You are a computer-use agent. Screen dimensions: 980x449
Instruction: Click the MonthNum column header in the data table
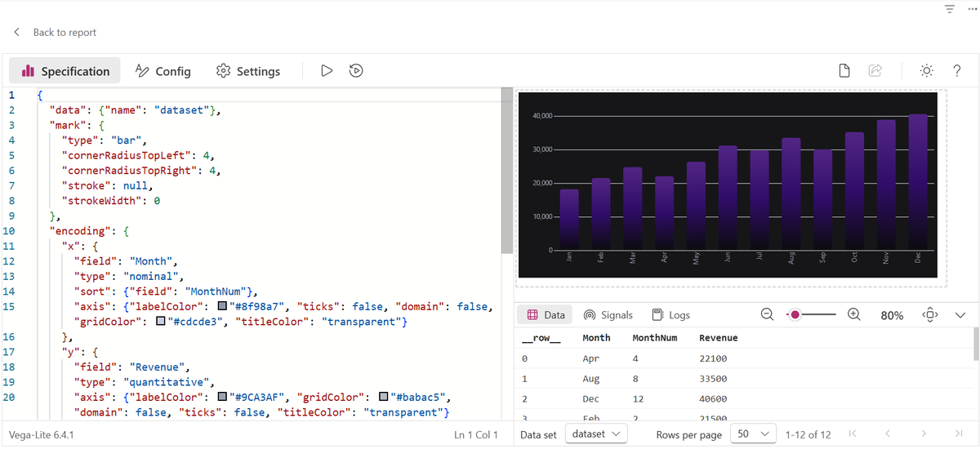tap(655, 338)
